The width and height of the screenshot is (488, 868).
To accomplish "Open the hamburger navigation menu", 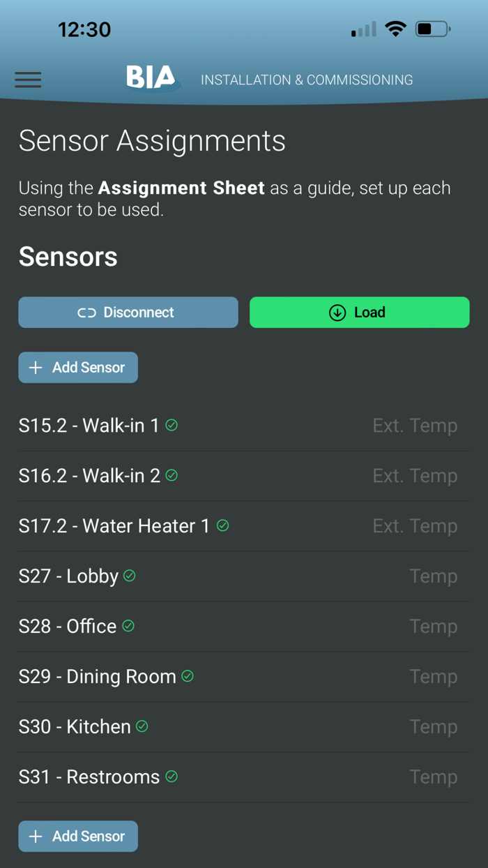I will [x=28, y=80].
